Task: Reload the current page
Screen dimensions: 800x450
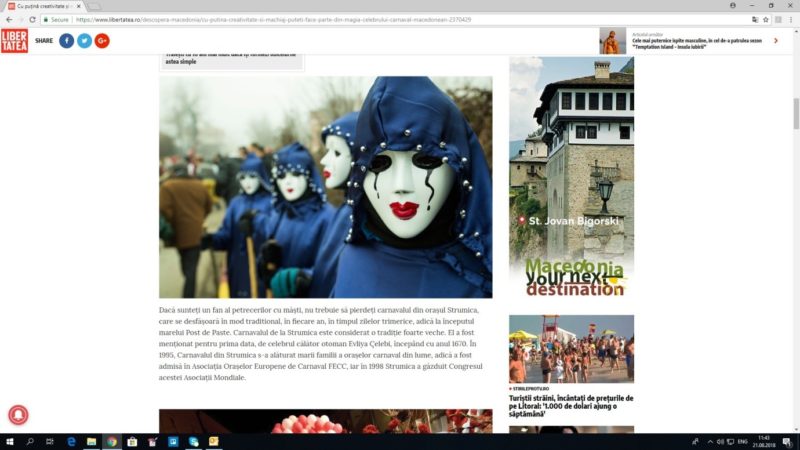Action: pos(32,19)
